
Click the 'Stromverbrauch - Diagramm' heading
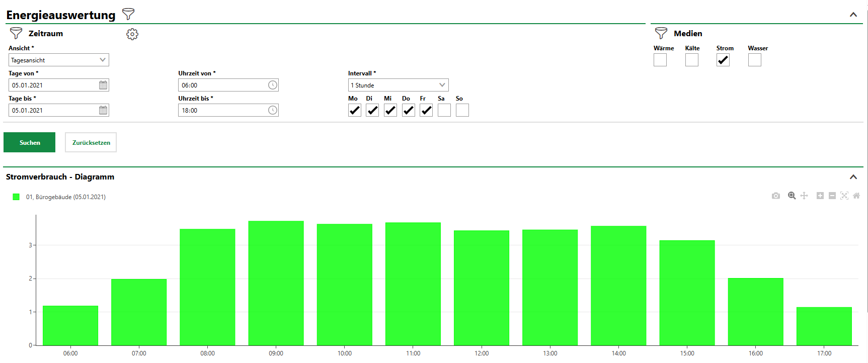(60, 177)
